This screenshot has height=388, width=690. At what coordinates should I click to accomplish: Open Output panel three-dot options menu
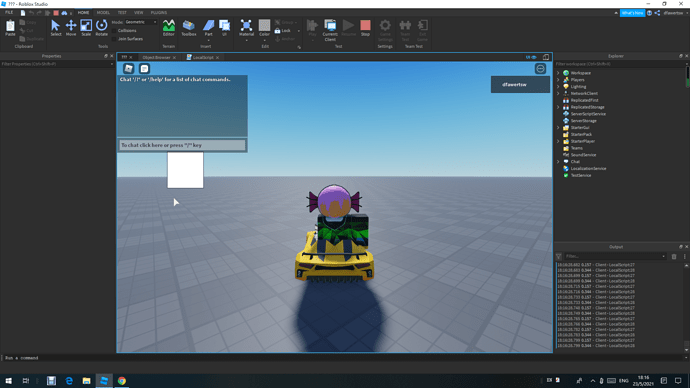click(684, 256)
